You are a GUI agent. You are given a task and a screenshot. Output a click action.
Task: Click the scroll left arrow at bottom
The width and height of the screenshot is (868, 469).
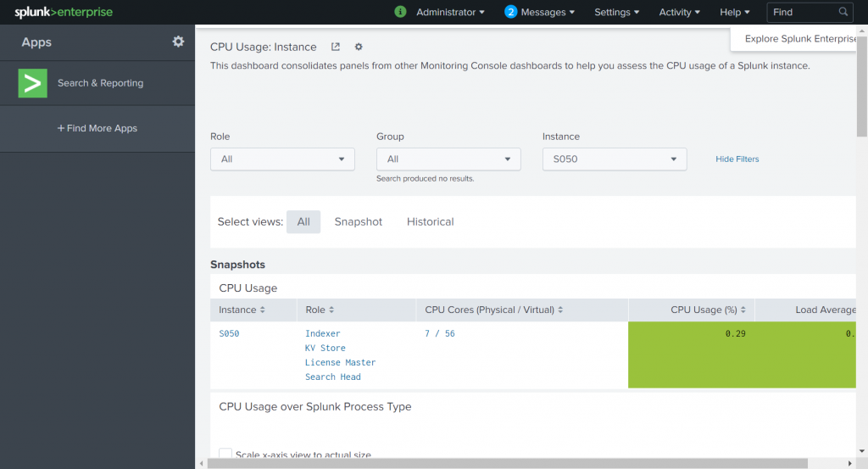click(x=202, y=463)
